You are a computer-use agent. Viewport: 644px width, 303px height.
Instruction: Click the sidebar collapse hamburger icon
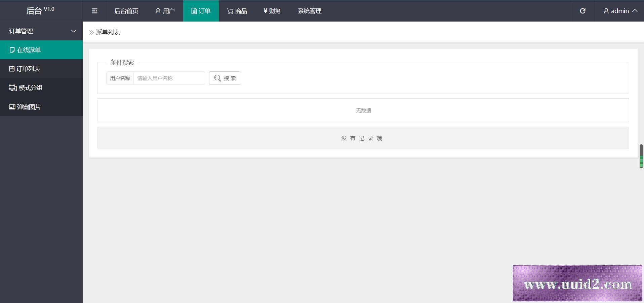pos(94,11)
